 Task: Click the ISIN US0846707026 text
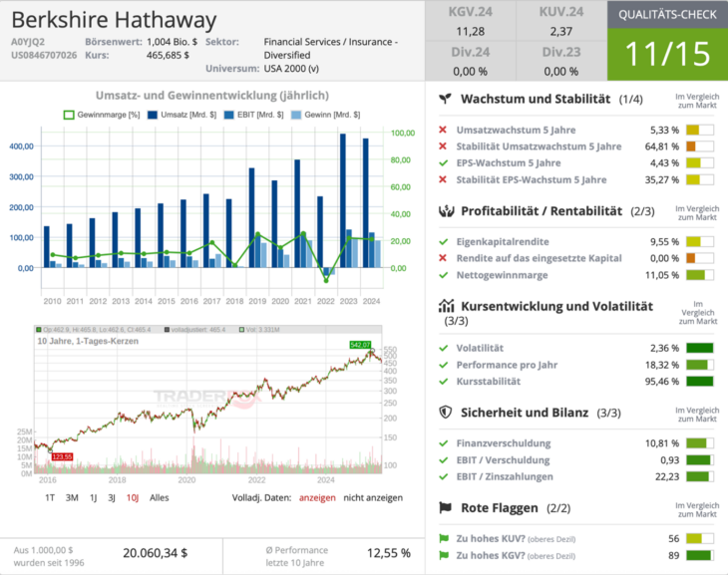44,55
